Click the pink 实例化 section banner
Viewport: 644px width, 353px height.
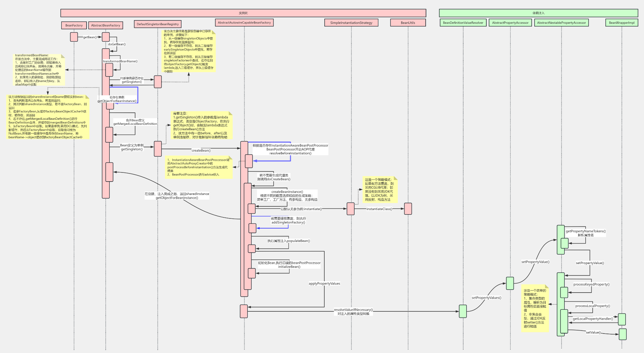[x=243, y=13]
